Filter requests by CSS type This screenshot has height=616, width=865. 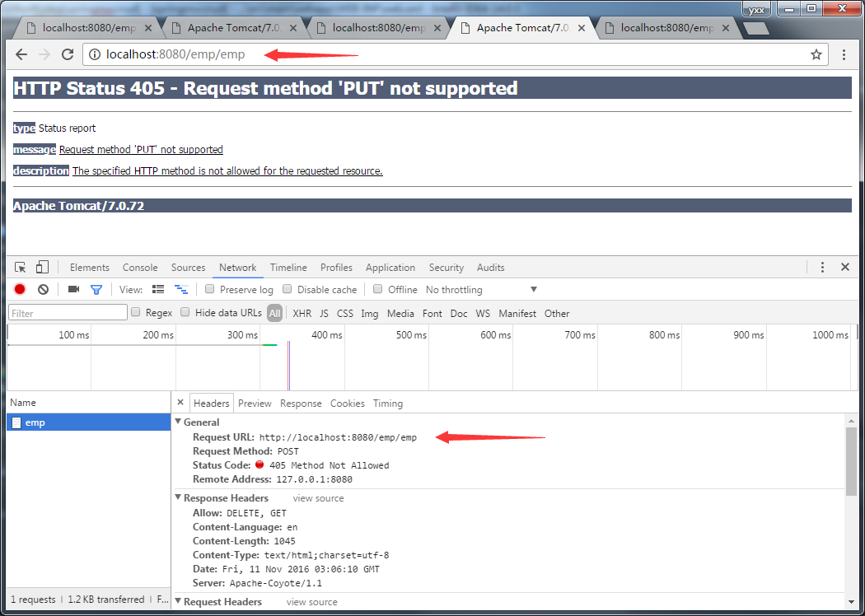345,313
